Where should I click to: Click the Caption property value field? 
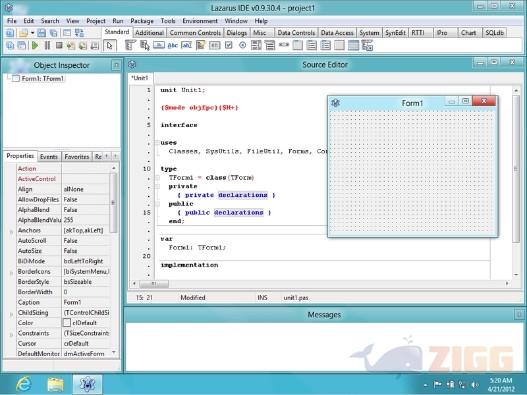[x=86, y=302]
